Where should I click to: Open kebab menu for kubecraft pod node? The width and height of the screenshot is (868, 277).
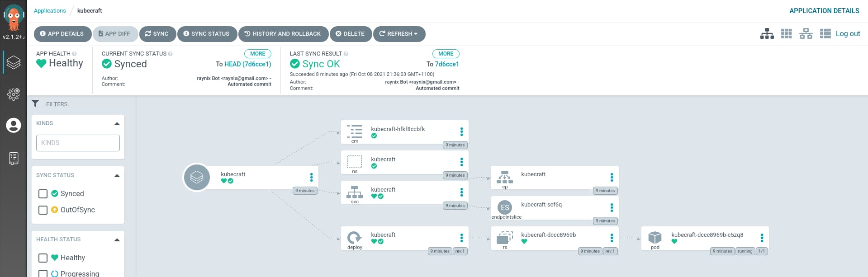coord(762,238)
